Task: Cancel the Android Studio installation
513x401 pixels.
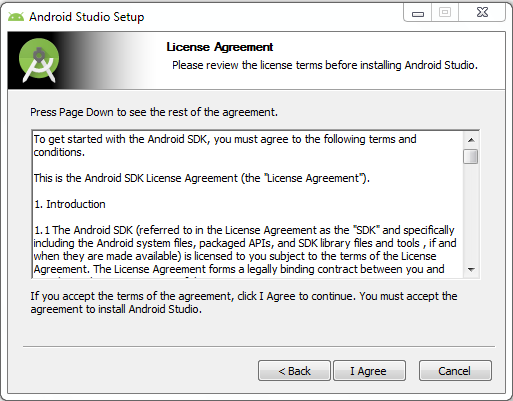Action: point(455,370)
